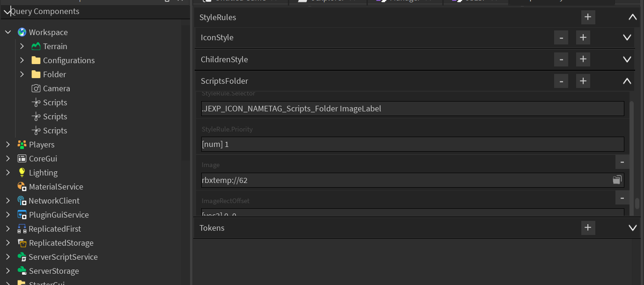The image size is (644, 285).
Task: Click the CoreGui icon
Action: point(22,159)
